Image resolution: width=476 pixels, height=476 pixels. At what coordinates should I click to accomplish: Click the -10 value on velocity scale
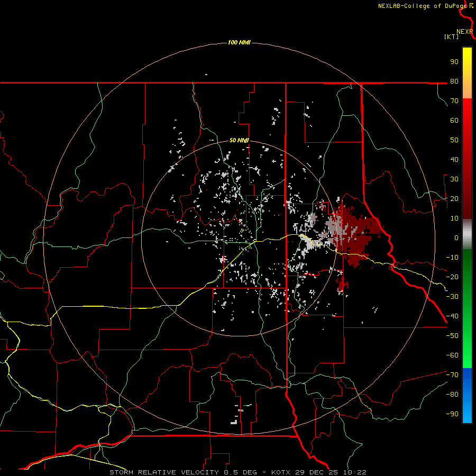[x=452, y=258]
